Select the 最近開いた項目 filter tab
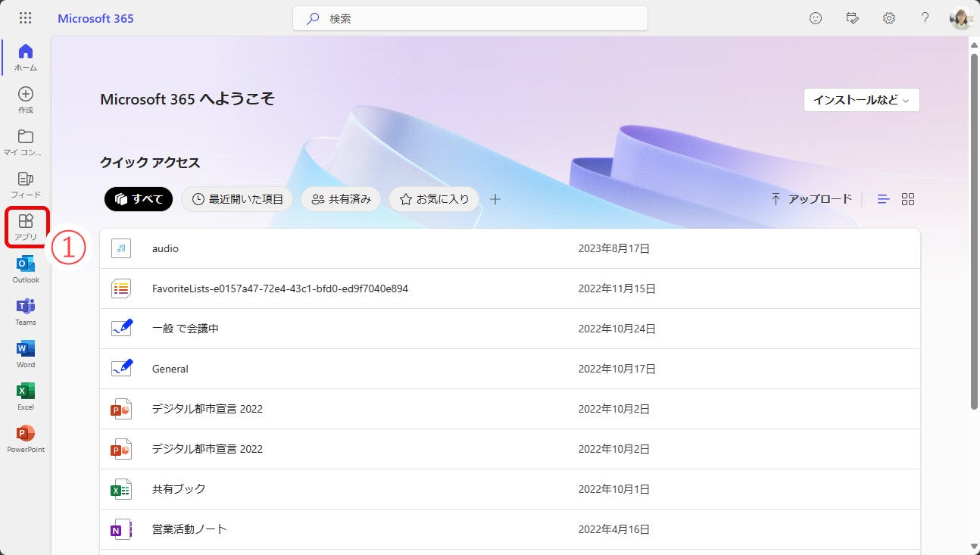The width and height of the screenshot is (980, 555). [237, 199]
